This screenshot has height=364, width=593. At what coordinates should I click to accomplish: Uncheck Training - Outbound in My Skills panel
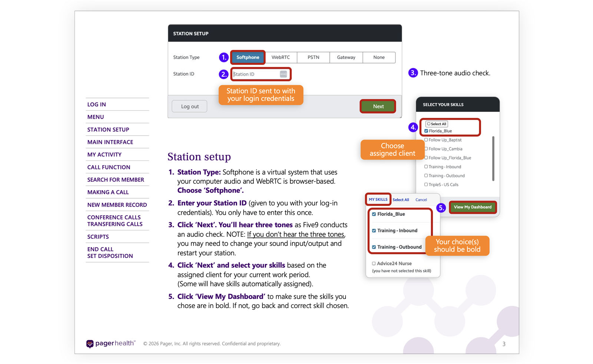(374, 247)
